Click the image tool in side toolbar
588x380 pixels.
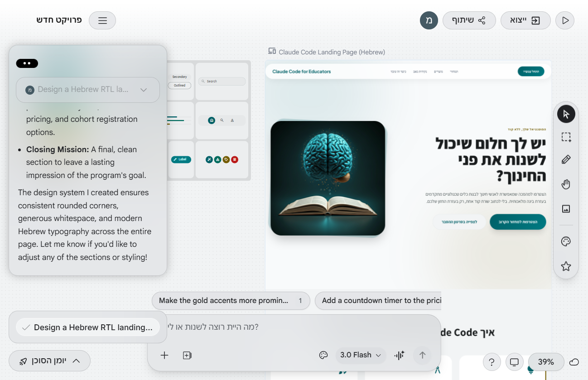[x=566, y=209]
